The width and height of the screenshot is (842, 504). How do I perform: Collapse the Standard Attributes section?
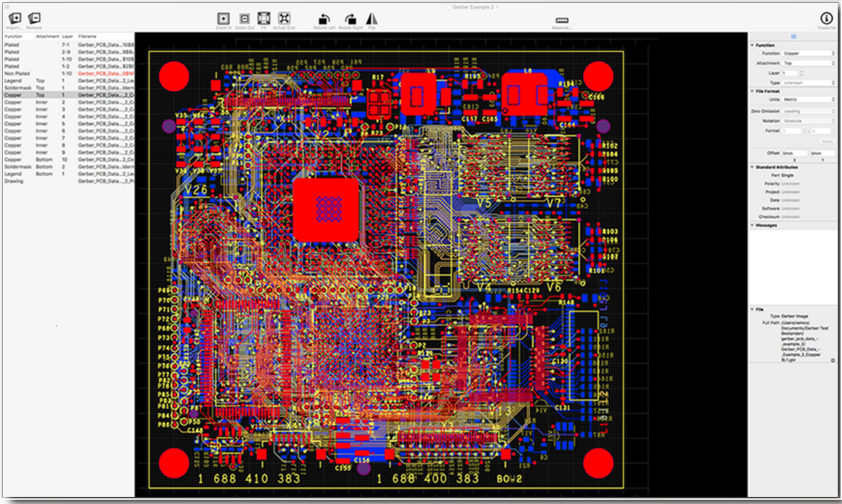pyautogui.click(x=753, y=168)
